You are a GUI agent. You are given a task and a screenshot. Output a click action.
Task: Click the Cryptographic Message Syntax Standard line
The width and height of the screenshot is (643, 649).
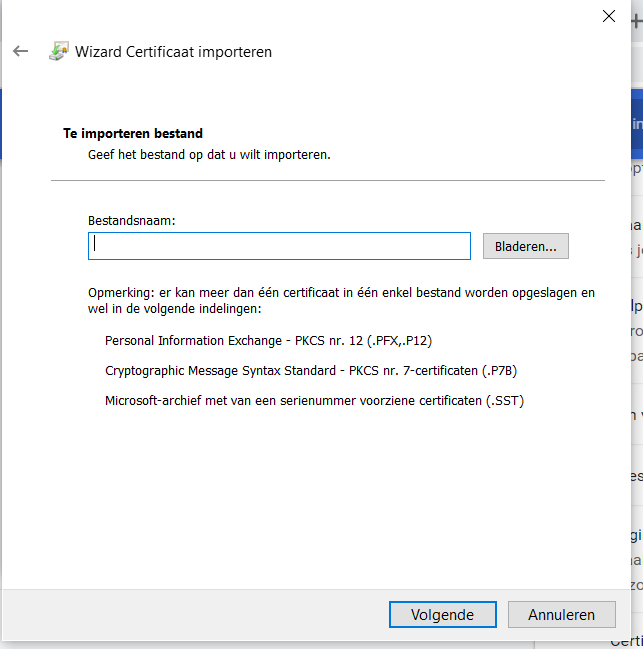310,371
